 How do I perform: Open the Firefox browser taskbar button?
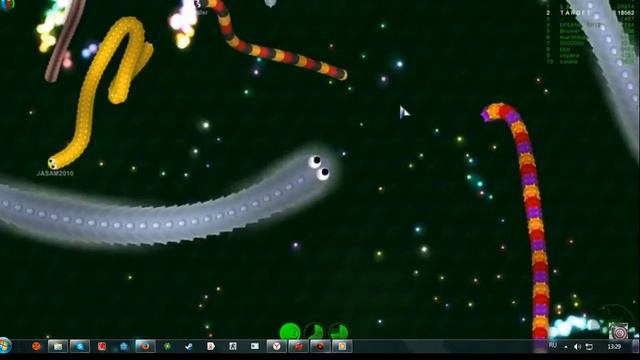(145, 346)
